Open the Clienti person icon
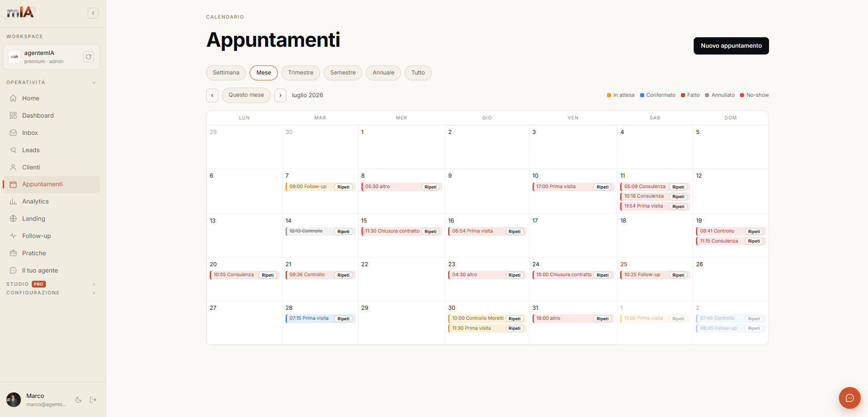Screen dimensions: 868x417 pyautogui.click(x=13, y=167)
